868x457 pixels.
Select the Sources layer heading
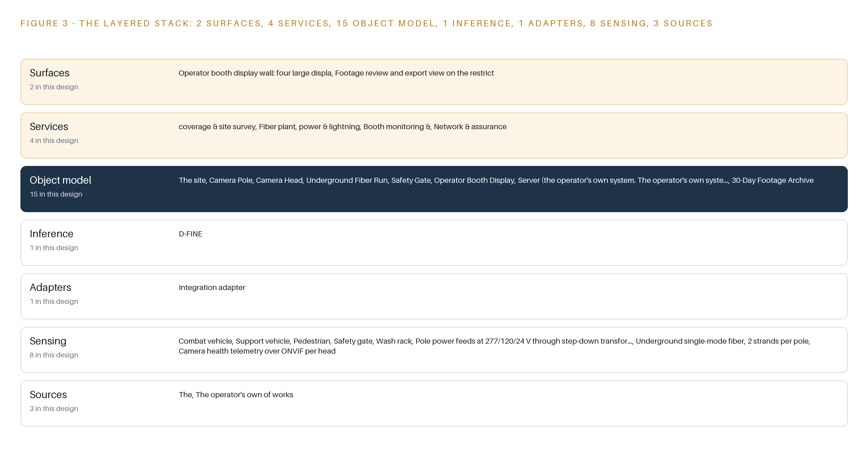coord(48,394)
